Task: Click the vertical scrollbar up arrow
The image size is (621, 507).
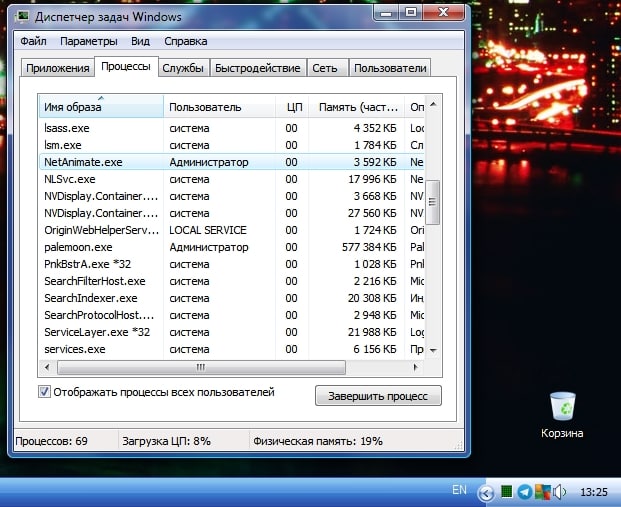Action: tap(433, 105)
